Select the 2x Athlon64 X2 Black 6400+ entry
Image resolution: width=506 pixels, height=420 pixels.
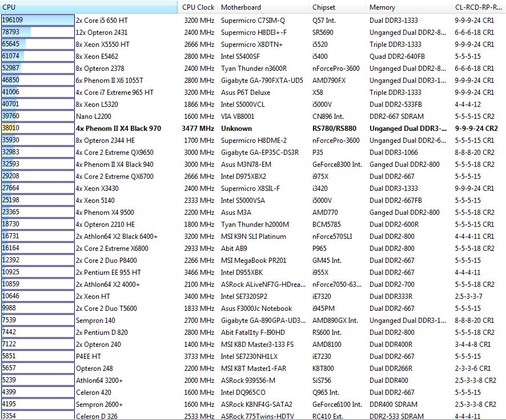(x=117, y=237)
